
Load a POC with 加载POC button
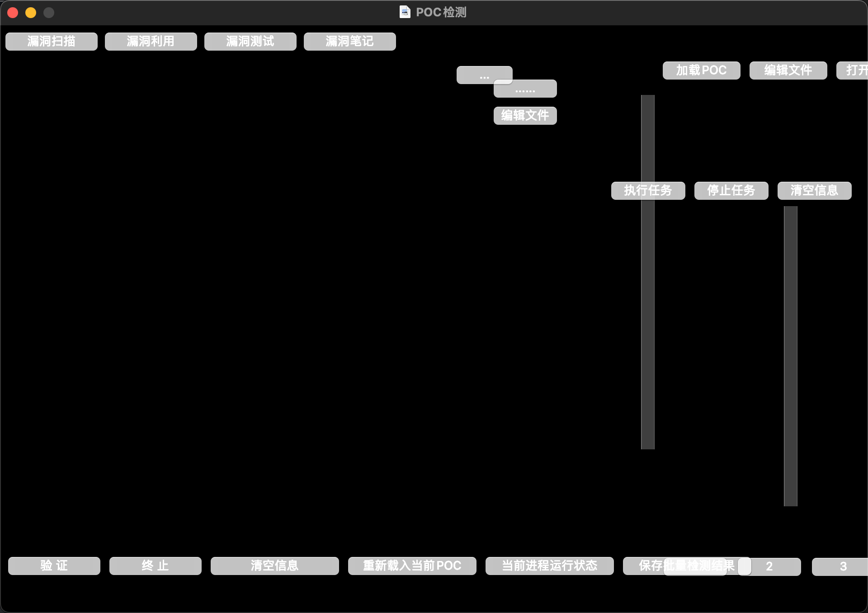click(x=701, y=71)
